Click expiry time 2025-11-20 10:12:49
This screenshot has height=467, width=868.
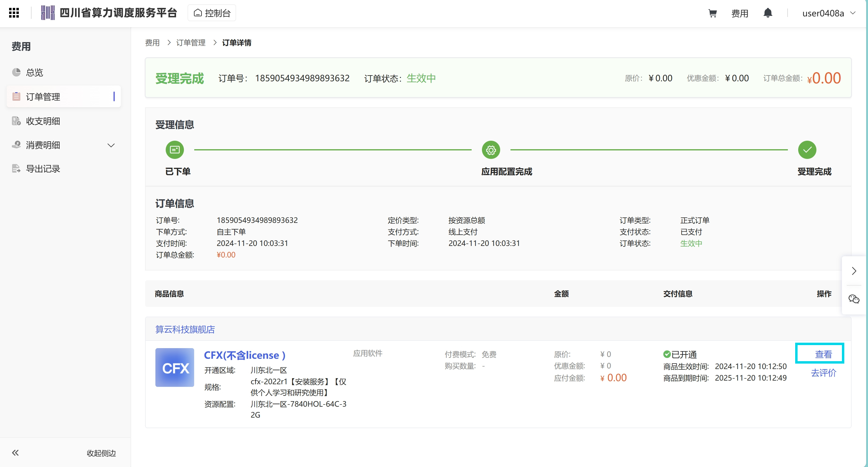point(751,378)
